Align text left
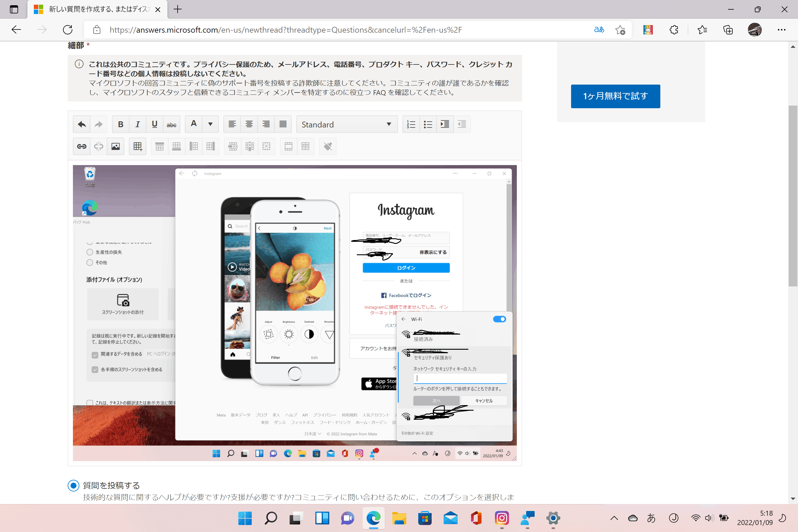This screenshot has height=532, width=798. click(232, 125)
